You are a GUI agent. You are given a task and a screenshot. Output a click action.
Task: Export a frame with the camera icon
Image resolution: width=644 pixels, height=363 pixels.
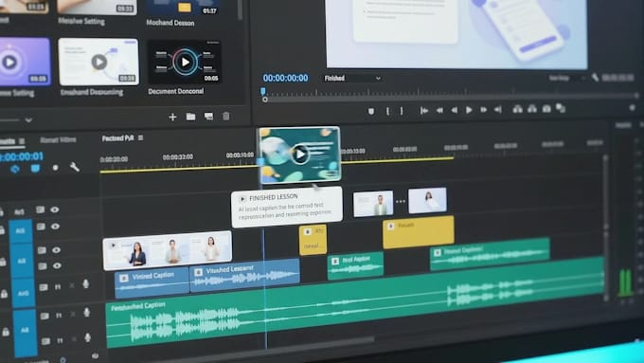pyautogui.click(x=546, y=109)
